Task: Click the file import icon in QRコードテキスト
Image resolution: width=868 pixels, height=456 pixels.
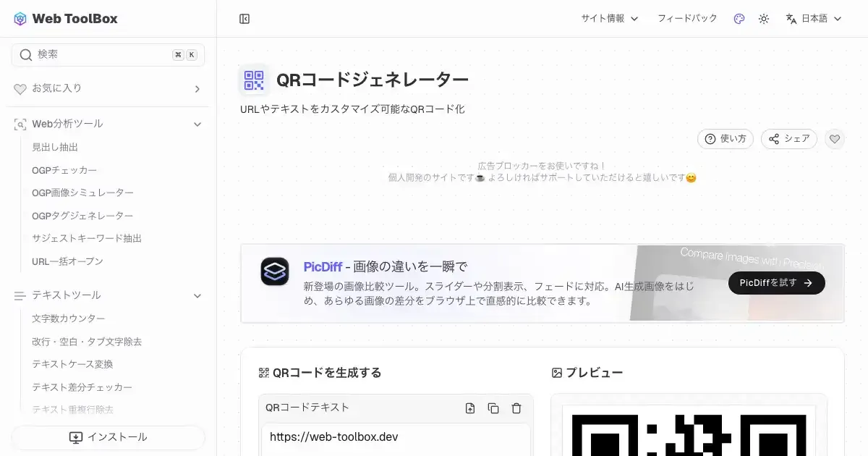Action: click(x=470, y=408)
